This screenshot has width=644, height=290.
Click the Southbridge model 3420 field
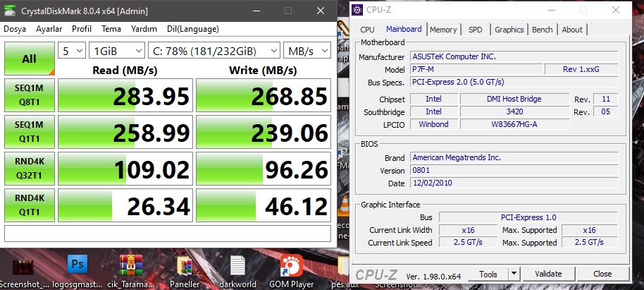tap(514, 111)
